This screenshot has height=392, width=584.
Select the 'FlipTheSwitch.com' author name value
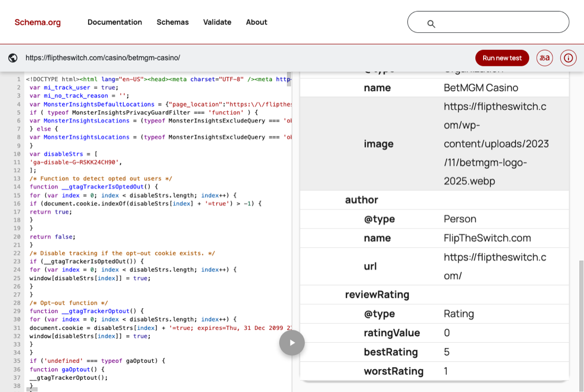[x=487, y=238]
